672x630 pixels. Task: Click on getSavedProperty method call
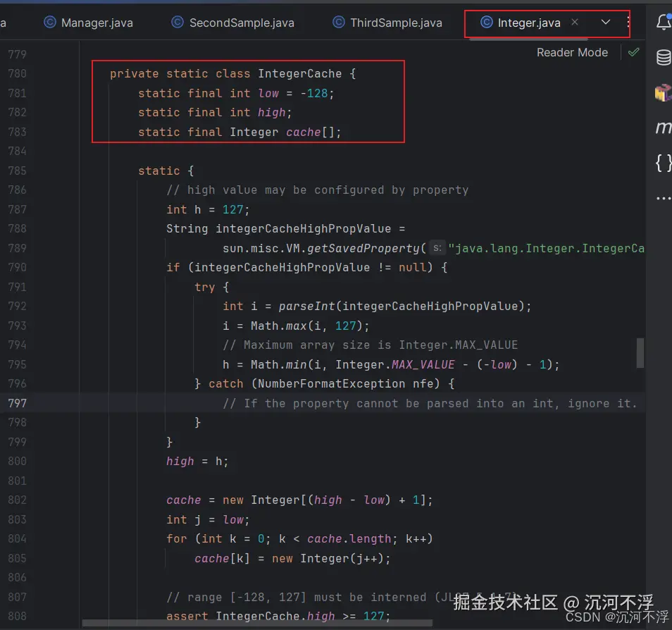[363, 248]
